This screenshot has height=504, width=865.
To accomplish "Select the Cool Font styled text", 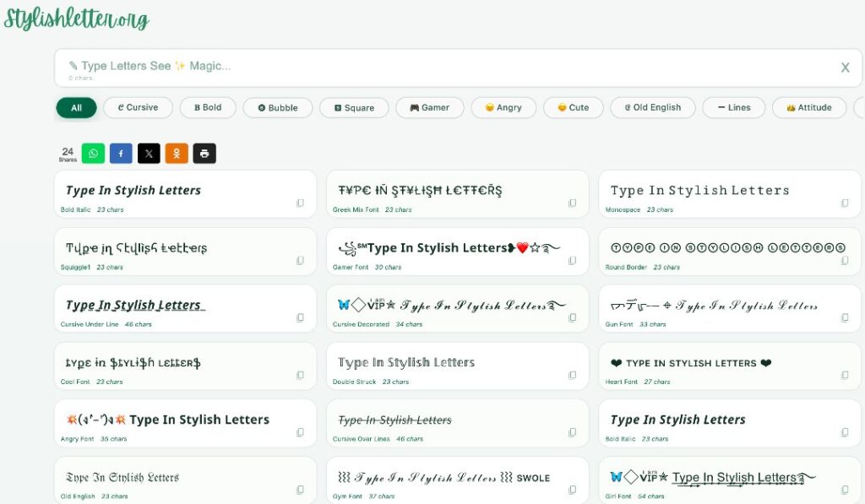I will pyautogui.click(x=133, y=363).
